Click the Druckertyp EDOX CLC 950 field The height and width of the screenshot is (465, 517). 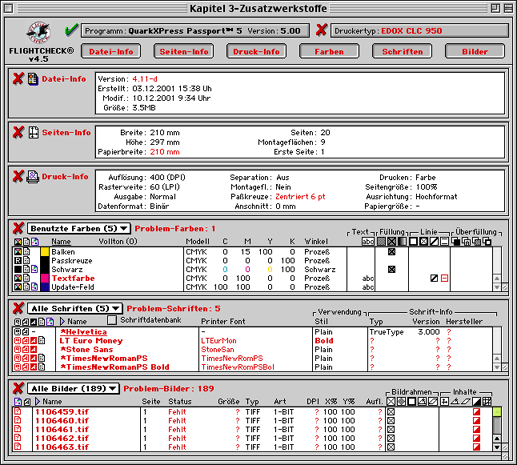click(420, 31)
